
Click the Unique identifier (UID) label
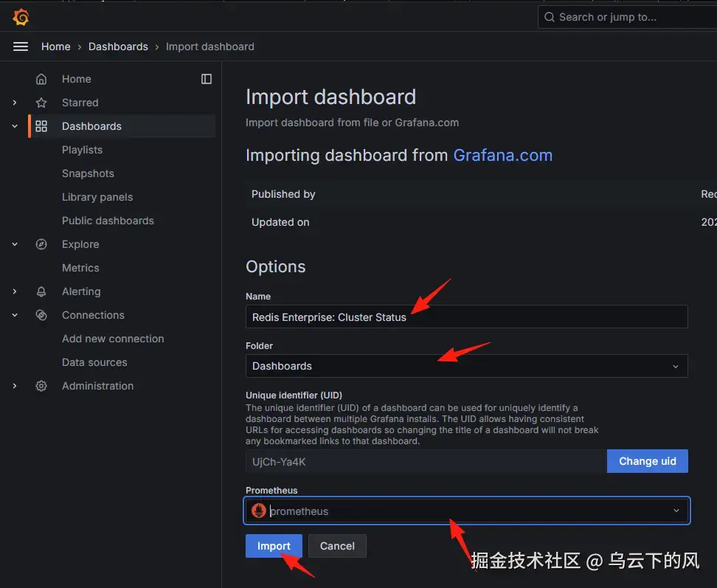[x=294, y=395]
